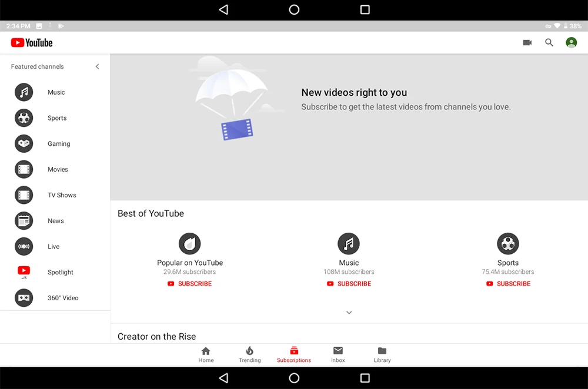Tap the top Android back triangle
The width and height of the screenshot is (588, 389).
223,10
